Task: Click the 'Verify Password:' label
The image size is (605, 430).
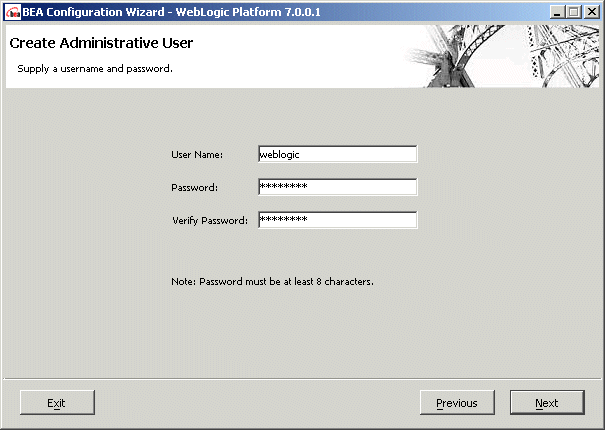Action: click(x=210, y=220)
